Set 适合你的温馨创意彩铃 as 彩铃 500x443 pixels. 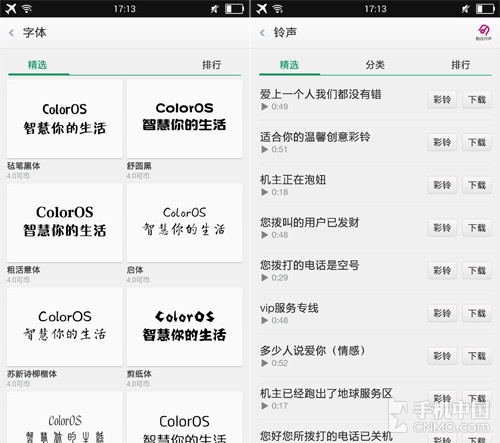442,142
